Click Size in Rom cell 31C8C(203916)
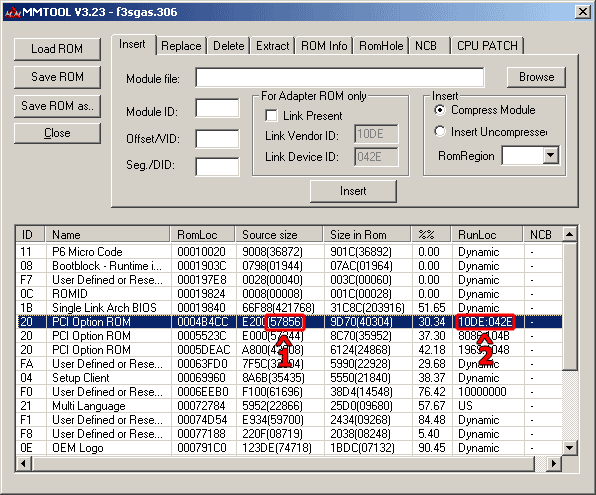 tap(367, 308)
